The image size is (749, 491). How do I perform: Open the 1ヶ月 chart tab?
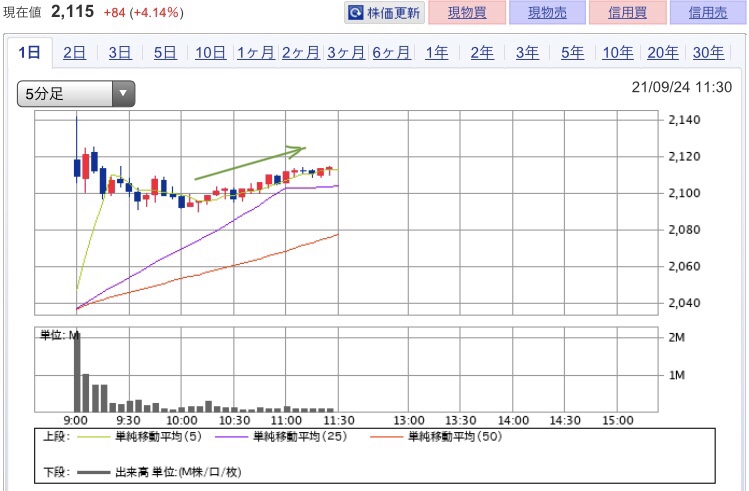coord(256,53)
